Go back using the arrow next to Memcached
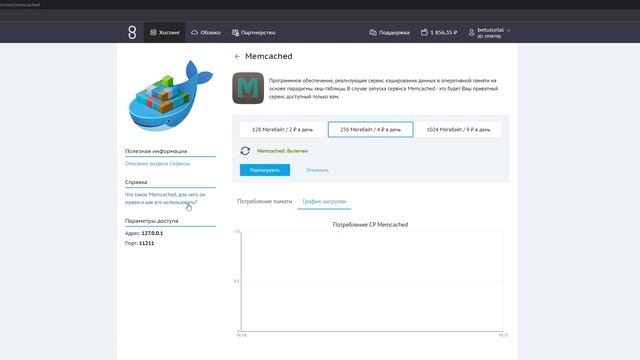The width and height of the screenshot is (640, 360). [237, 56]
